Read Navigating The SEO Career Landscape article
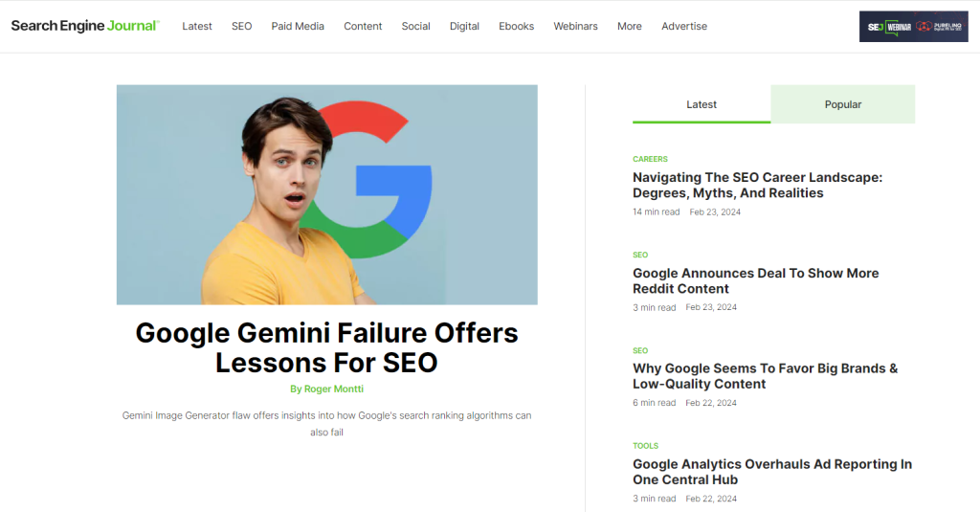980x512 pixels. [x=757, y=185]
